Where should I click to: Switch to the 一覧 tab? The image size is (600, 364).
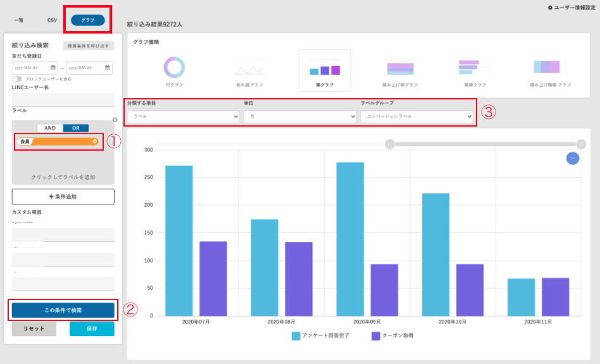coord(19,20)
